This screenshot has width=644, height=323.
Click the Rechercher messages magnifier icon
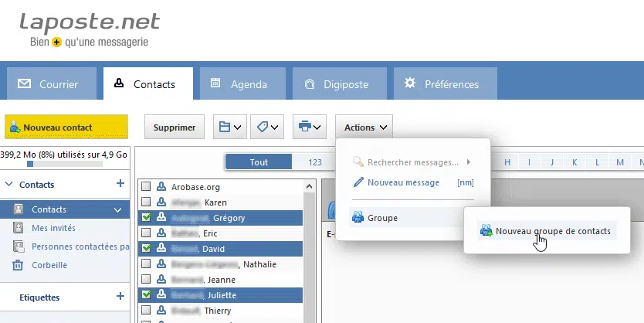click(x=358, y=162)
